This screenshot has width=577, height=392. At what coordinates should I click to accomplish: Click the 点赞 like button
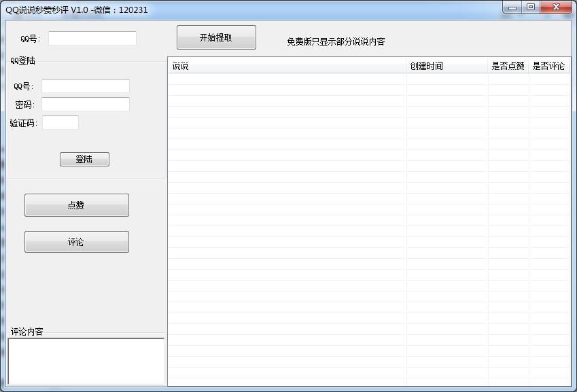pyautogui.click(x=77, y=205)
